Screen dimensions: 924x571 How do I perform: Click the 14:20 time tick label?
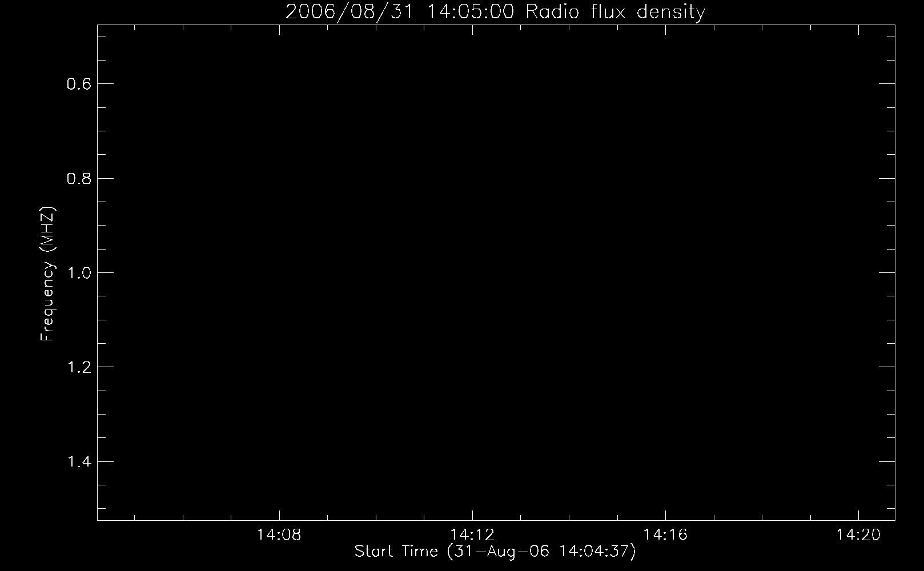click(858, 535)
